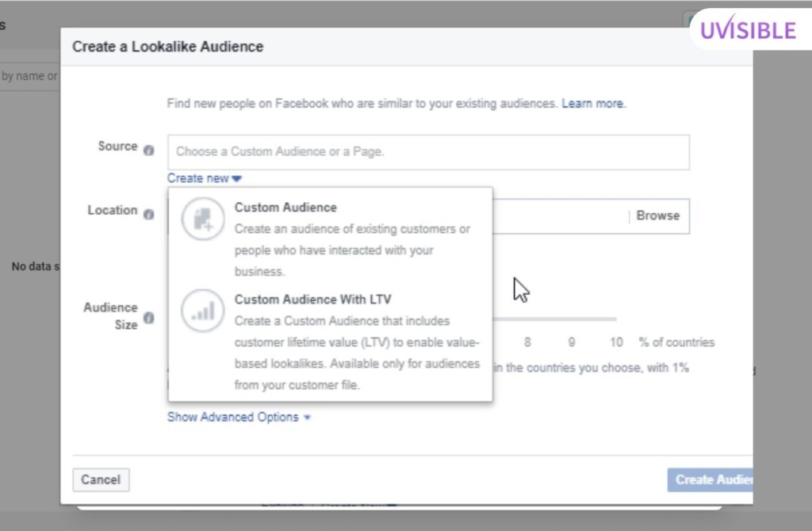The height and width of the screenshot is (531, 812).
Task: Select Custom Audience With LTV option
Action: [331, 342]
